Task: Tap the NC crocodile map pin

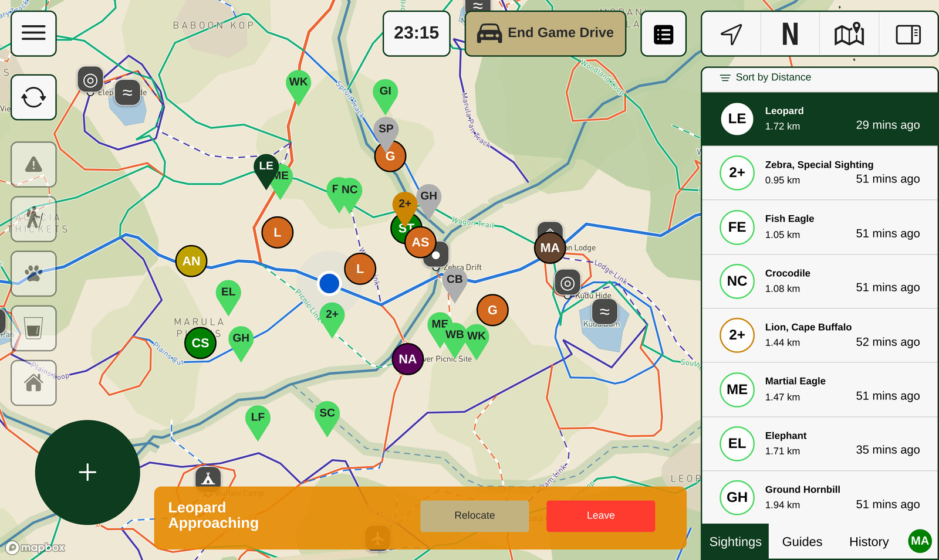Action: tap(350, 191)
